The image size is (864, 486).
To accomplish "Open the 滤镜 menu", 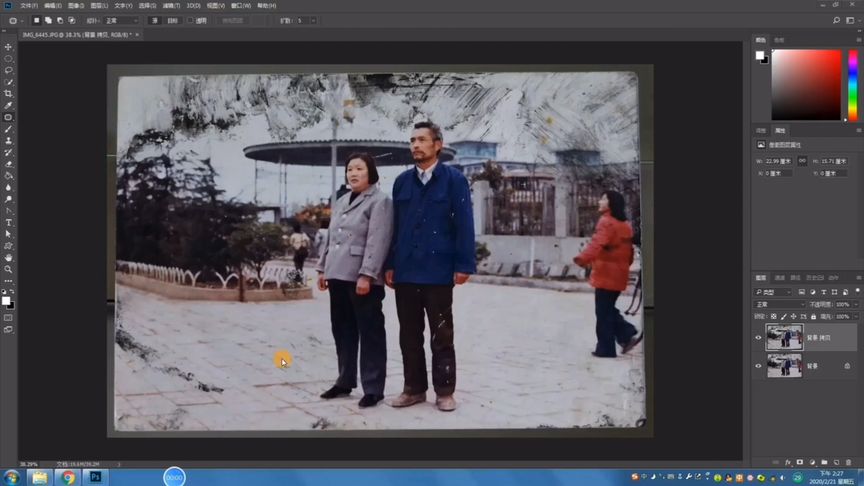I will pyautogui.click(x=171, y=6).
